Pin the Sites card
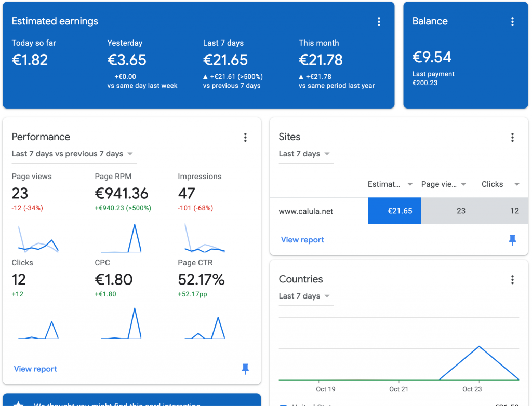This screenshot has height=406, width=532. pyautogui.click(x=512, y=239)
